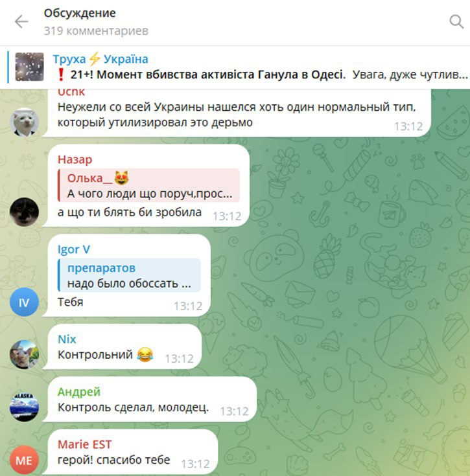Click the 'Обсуждение' title header

80,13
